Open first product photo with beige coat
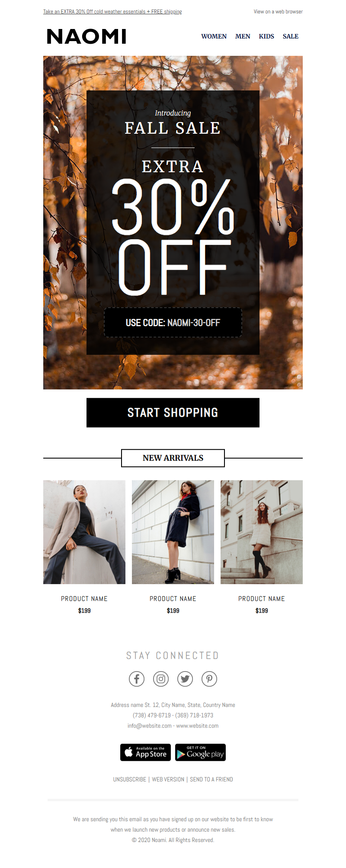Screen dimensions: 346x868 (x=84, y=532)
